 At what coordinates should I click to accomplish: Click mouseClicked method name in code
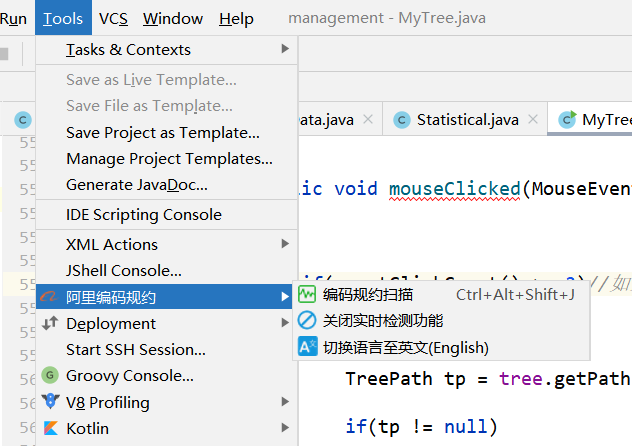(x=455, y=189)
